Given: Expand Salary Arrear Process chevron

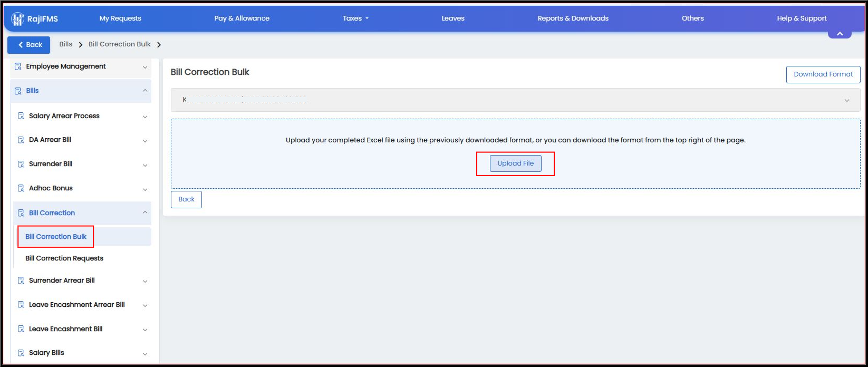Looking at the screenshot, I should coord(145,117).
